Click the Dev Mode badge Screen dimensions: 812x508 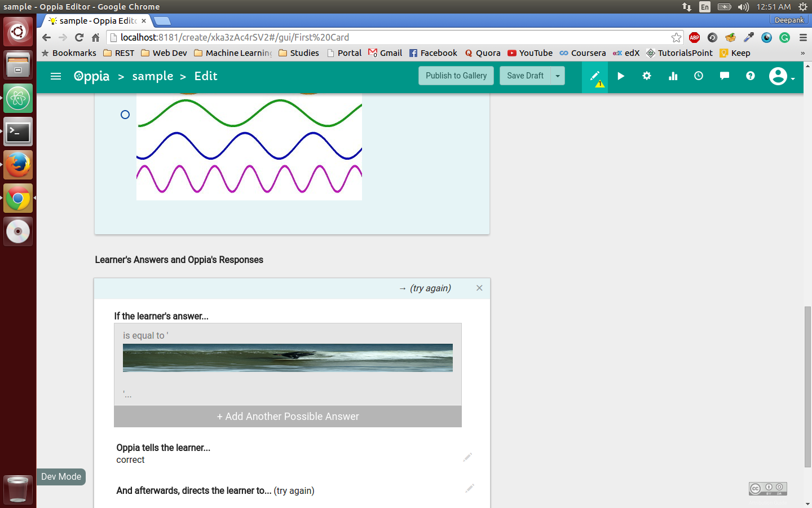click(61, 477)
